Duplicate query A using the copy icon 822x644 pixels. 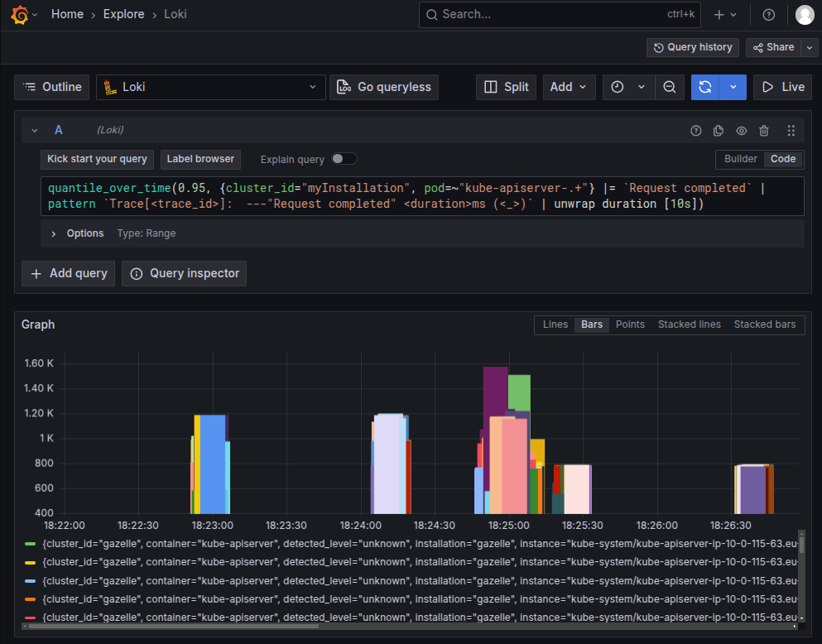pos(718,130)
